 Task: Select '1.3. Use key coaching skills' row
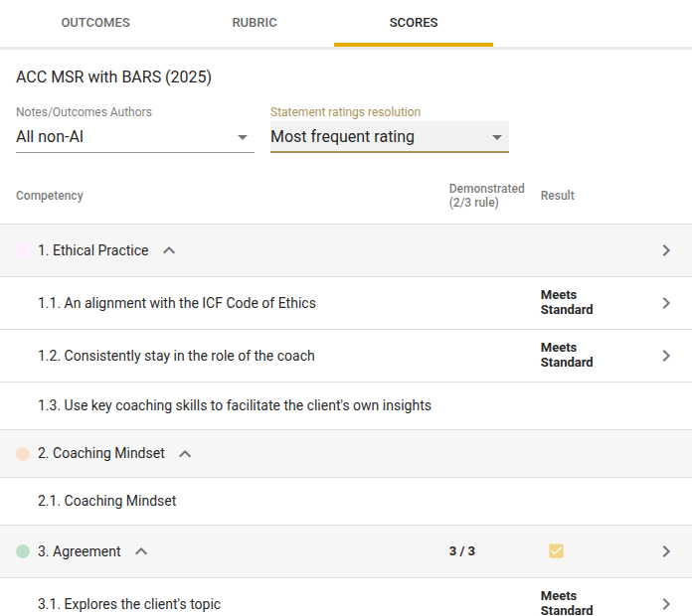pos(346,405)
